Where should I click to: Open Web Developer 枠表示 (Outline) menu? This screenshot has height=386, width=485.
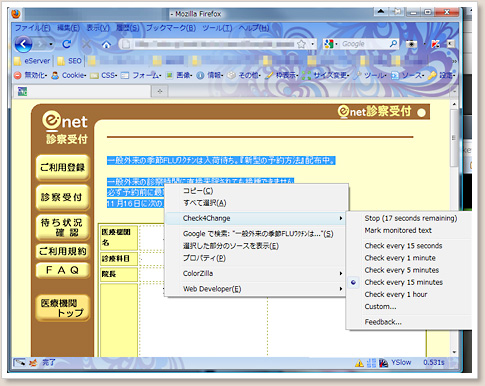[x=282, y=75]
